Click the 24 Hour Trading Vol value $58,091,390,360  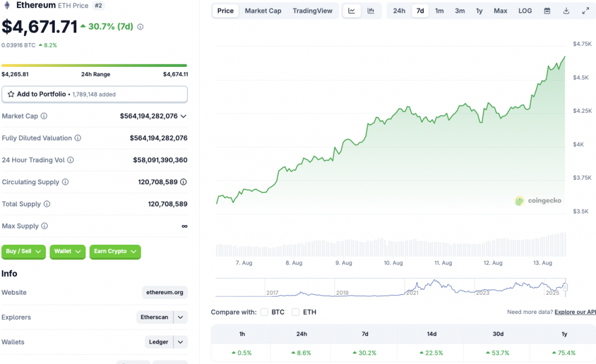point(160,160)
